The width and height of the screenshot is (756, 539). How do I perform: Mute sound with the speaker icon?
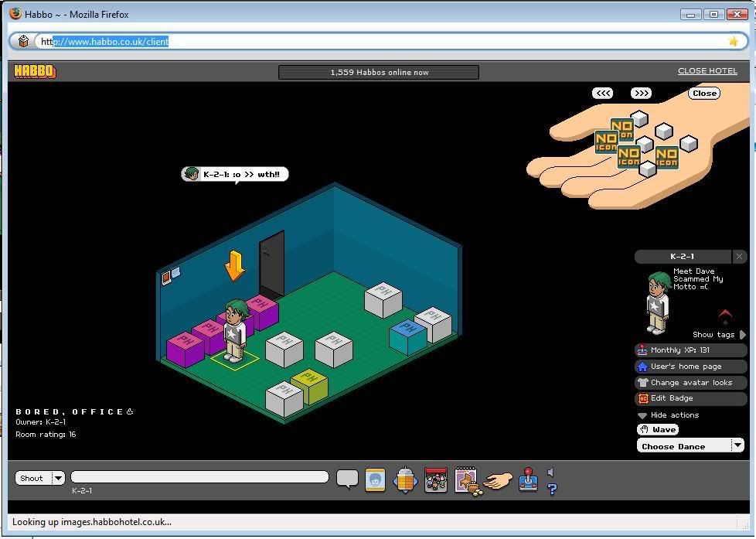[x=550, y=472]
